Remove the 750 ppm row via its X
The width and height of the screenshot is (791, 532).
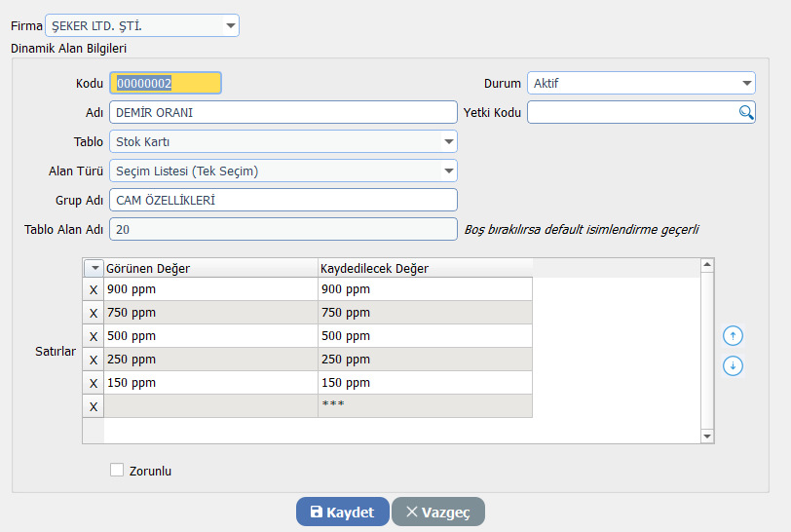coord(94,313)
